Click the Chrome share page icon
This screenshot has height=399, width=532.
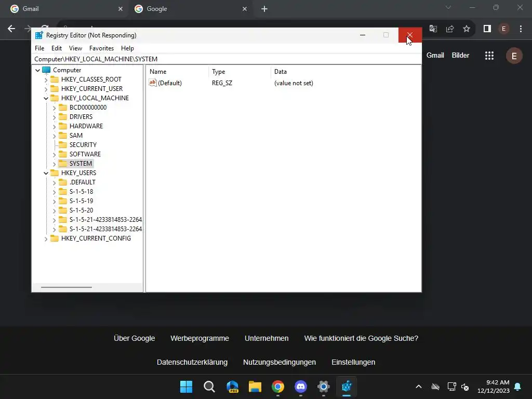click(x=450, y=29)
